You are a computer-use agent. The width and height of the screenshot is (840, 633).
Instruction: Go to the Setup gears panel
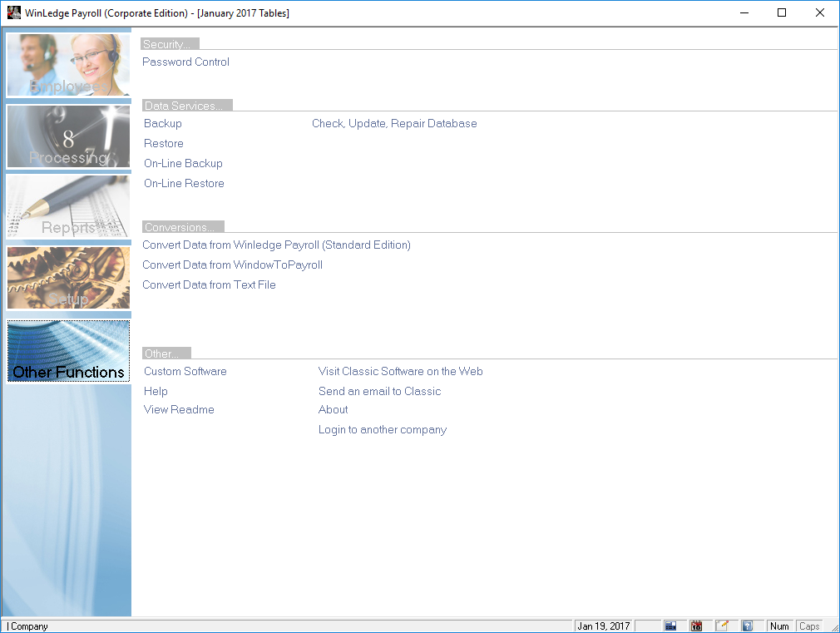point(68,278)
